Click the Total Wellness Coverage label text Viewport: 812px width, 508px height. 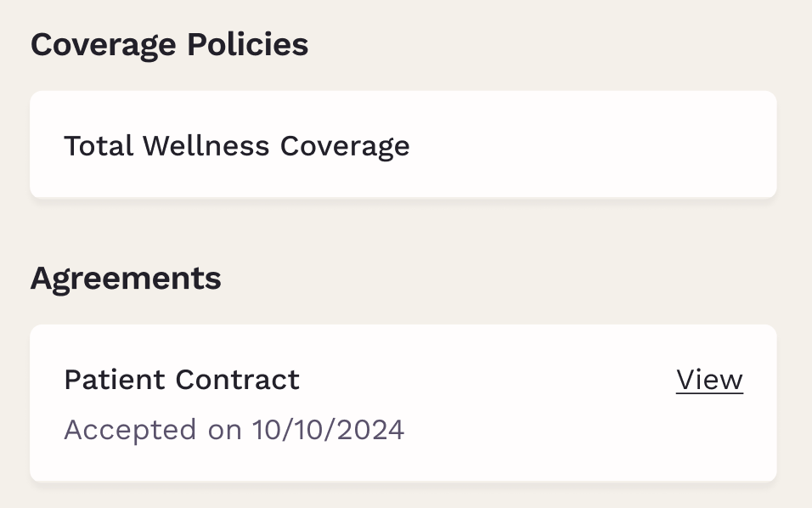coord(237,146)
